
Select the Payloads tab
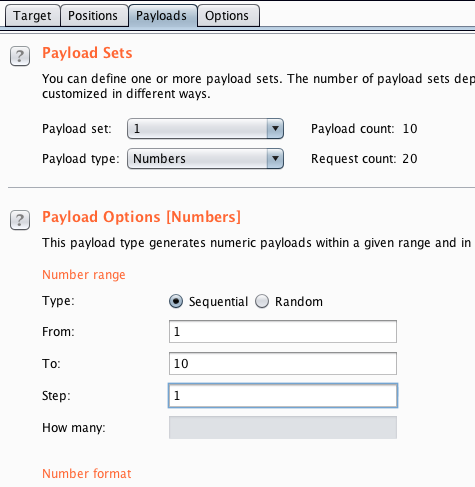click(x=162, y=16)
